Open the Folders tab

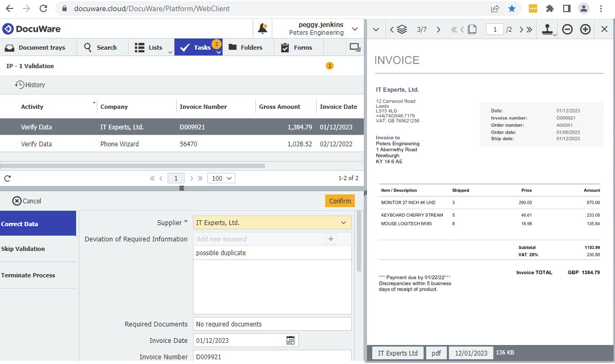245,48
